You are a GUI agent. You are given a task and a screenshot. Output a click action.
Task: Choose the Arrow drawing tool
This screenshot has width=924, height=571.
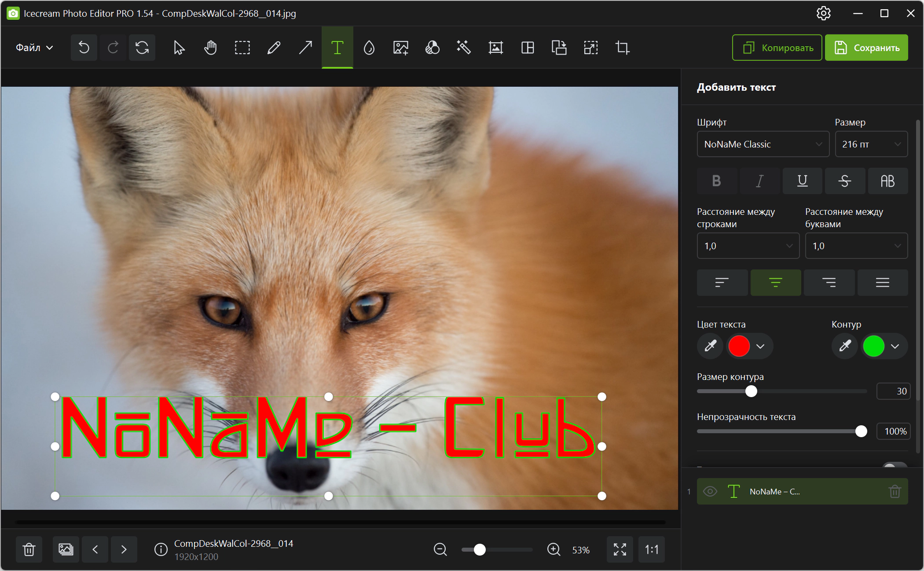coord(305,48)
